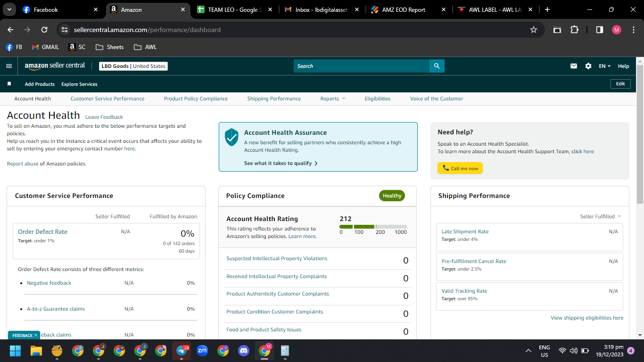This screenshot has height=362, width=644.
Task: Open the SC Amazon bookmark
Action: click(x=77, y=47)
